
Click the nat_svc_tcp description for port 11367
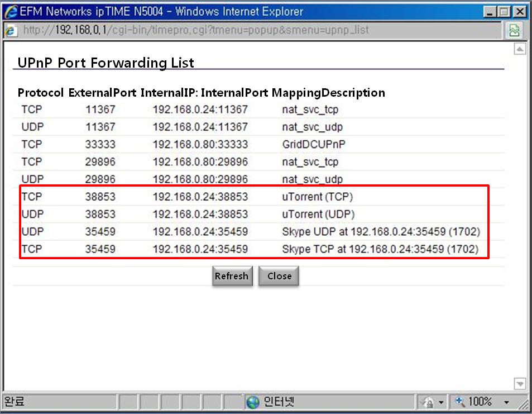[x=310, y=110]
